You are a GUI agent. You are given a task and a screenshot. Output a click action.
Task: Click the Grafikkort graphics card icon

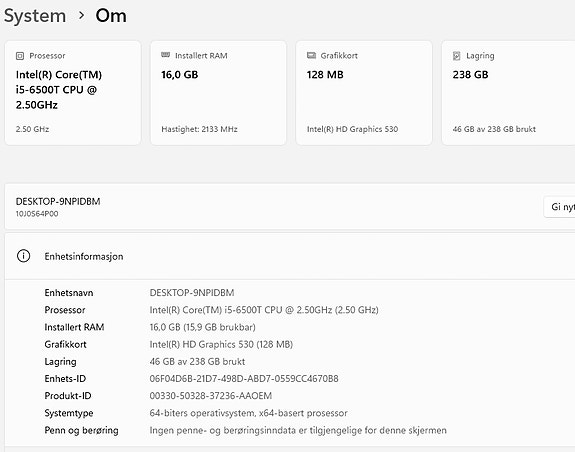coord(311,55)
